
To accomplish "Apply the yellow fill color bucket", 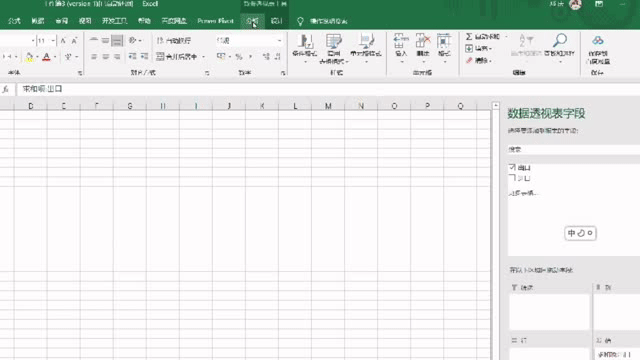I will pos(29,57).
